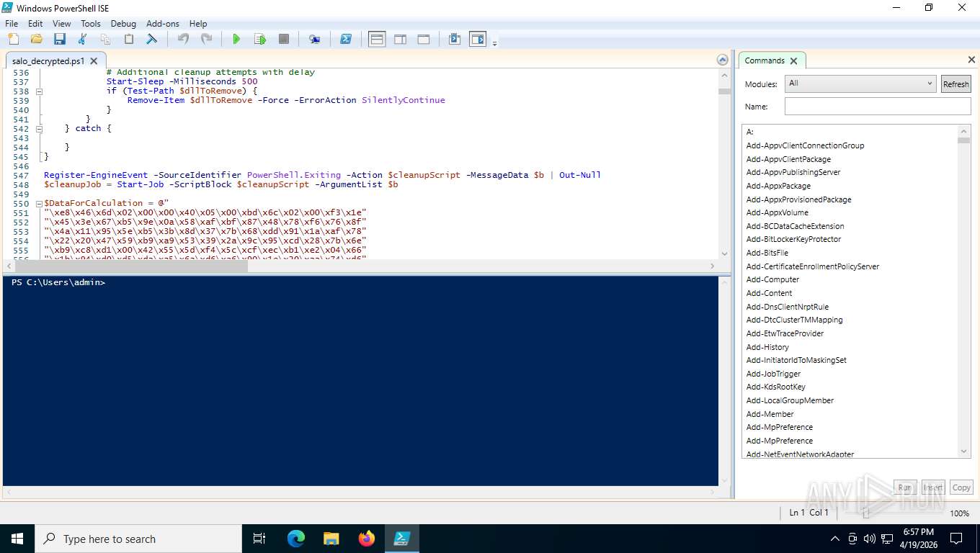The width and height of the screenshot is (980, 553).
Task: Open Task View on the taskbar
Action: pyautogui.click(x=259, y=539)
